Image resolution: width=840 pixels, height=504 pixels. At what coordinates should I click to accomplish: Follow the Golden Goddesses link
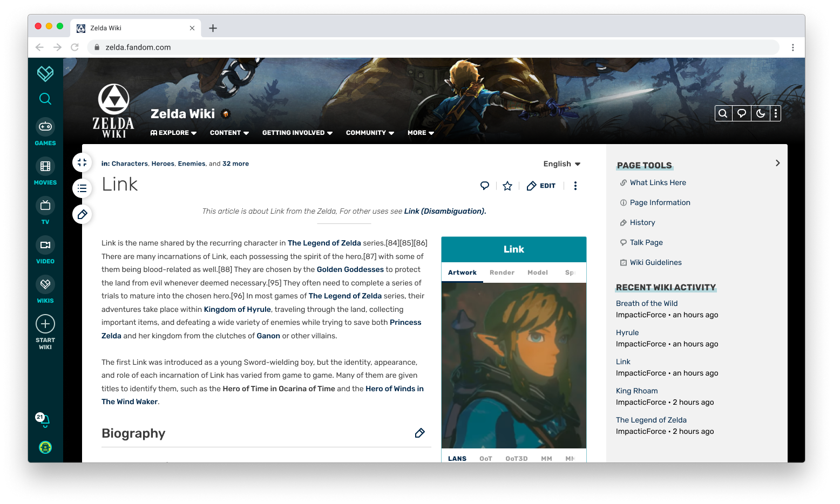pyautogui.click(x=350, y=270)
